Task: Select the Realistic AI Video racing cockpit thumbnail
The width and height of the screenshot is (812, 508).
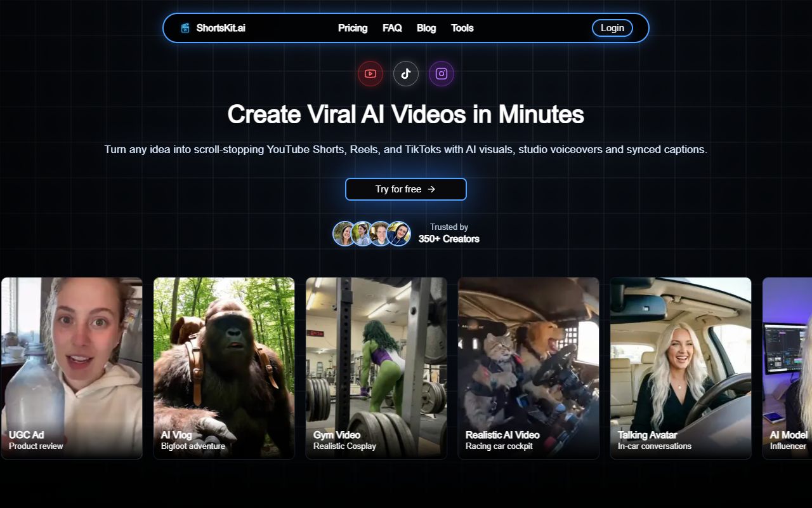Action: pos(528,367)
